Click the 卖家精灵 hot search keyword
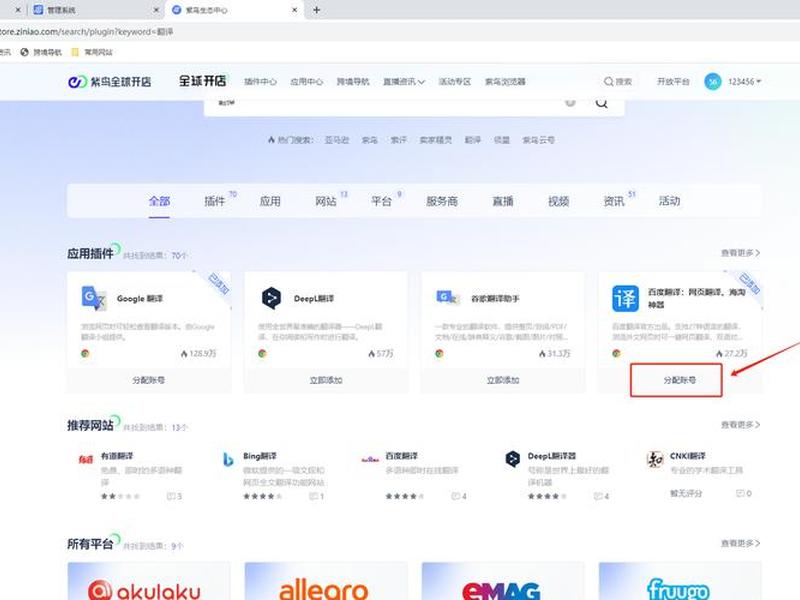Viewport: 800px width, 600px height. coord(436,140)
